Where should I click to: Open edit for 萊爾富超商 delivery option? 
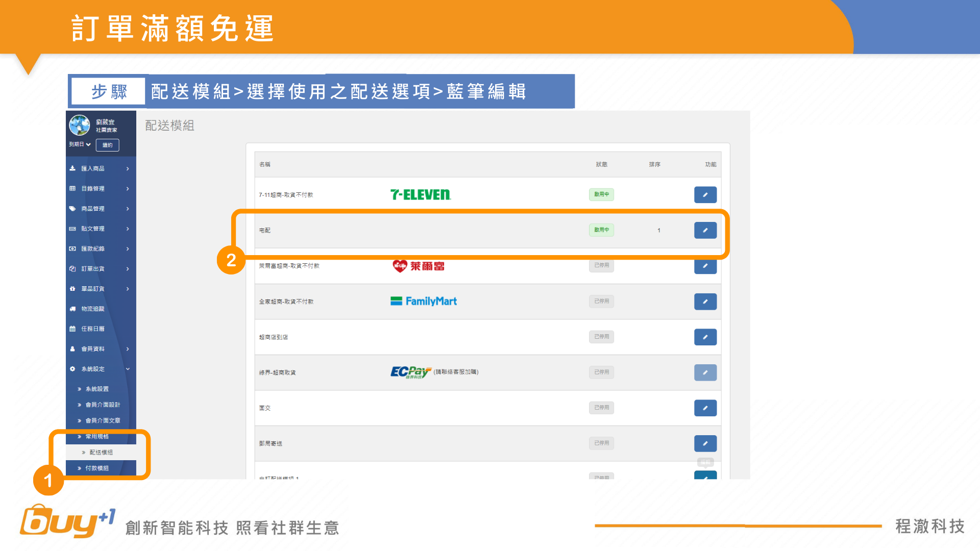tap(705, 266)
